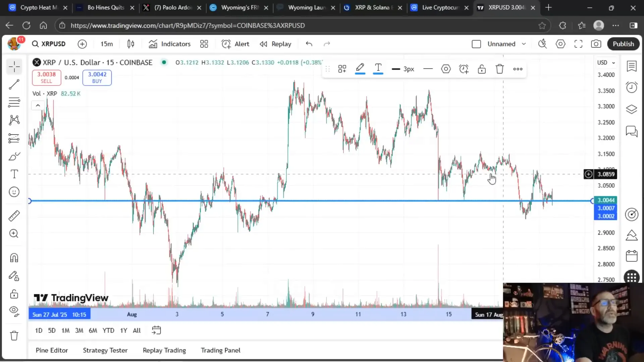Select the crosshair cursor tool
The image size is (644, 362).
coord(14,67)
